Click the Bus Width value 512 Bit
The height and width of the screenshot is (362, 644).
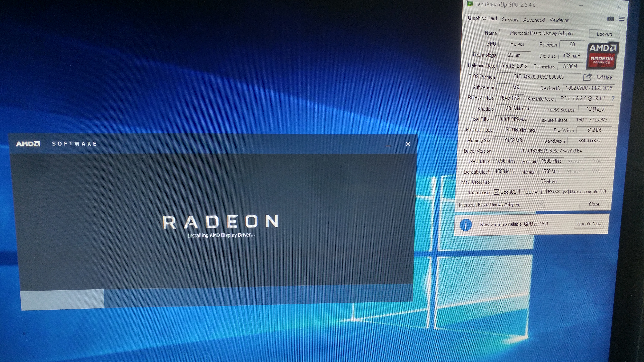pyautogui.click(x=594, y=130)
